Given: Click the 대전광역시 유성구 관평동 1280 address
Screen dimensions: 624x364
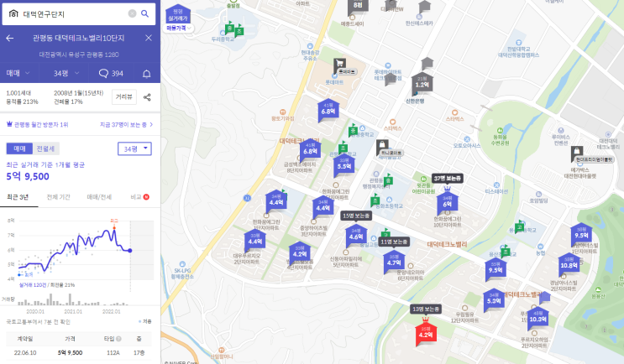Looking at the screenshot, I should (x=79, y=55).
